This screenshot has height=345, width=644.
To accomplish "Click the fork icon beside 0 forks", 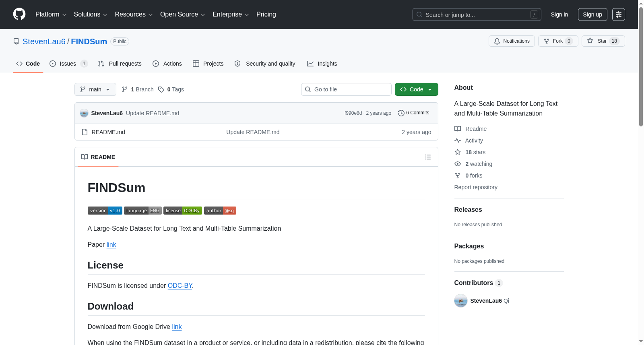I will tap(458, 176).
